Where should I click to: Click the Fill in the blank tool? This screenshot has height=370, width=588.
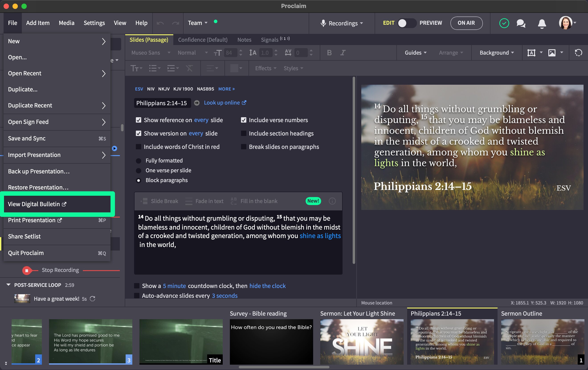tap(254, 201)
